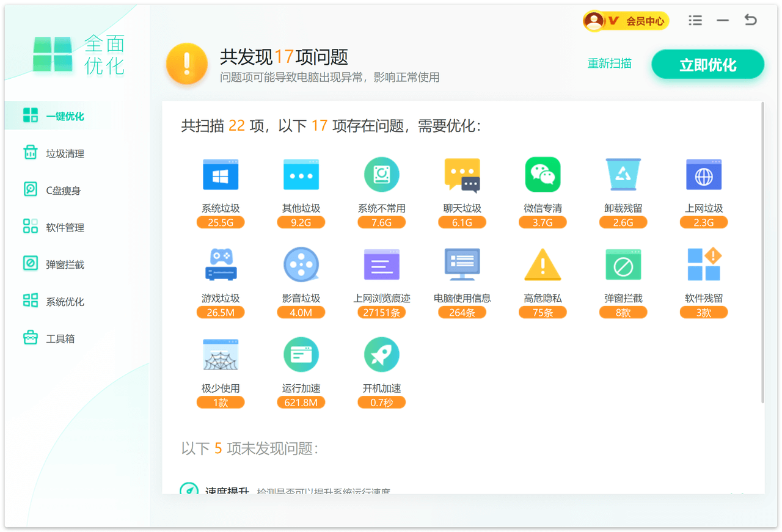Image resolution: width=782 pixels, height=532 pixels.
Task: Click the user avatar in 会员中心
Action: (594, 21)
